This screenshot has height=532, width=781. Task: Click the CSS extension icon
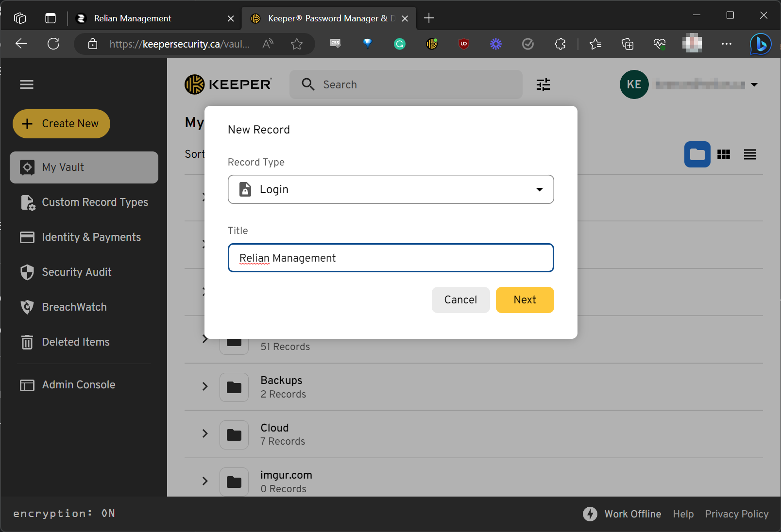pos(336,44)
